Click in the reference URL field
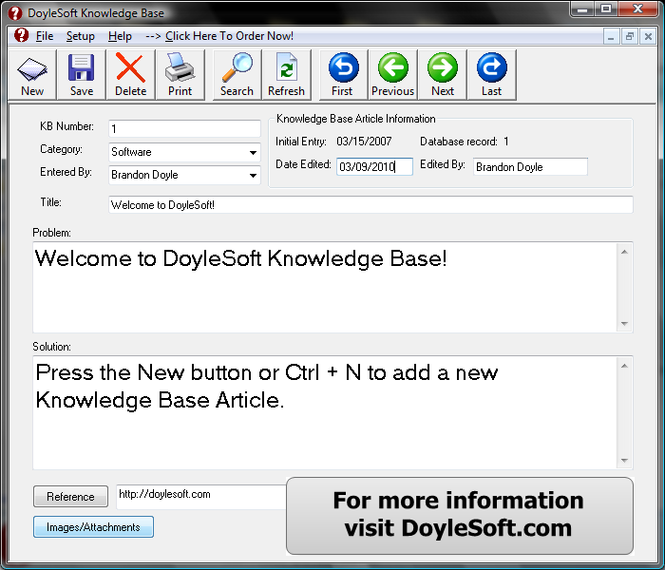Screen dimensions: 665x570 coord(201,497)
